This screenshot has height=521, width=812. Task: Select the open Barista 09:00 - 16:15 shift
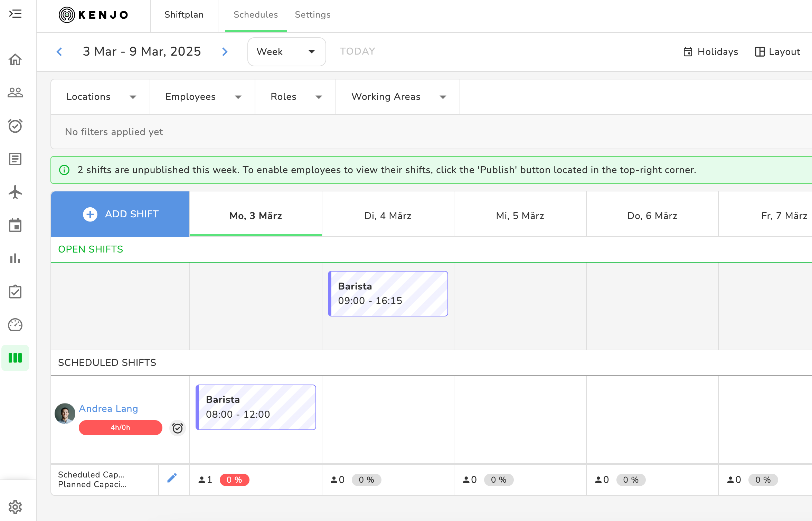(x=388, y=294)
